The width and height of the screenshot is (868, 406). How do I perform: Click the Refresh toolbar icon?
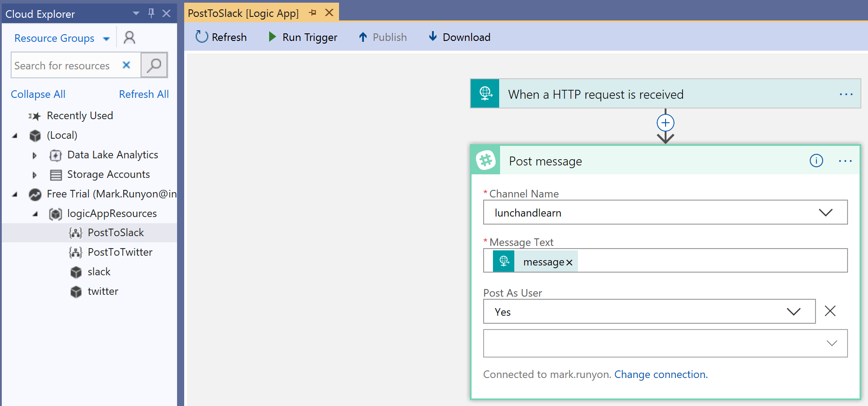tap(202, 37)
